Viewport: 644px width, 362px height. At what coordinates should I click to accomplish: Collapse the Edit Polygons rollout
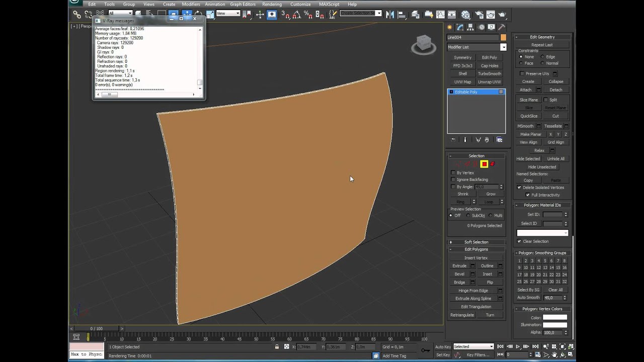pyautogui.click(x=476, y=249)
